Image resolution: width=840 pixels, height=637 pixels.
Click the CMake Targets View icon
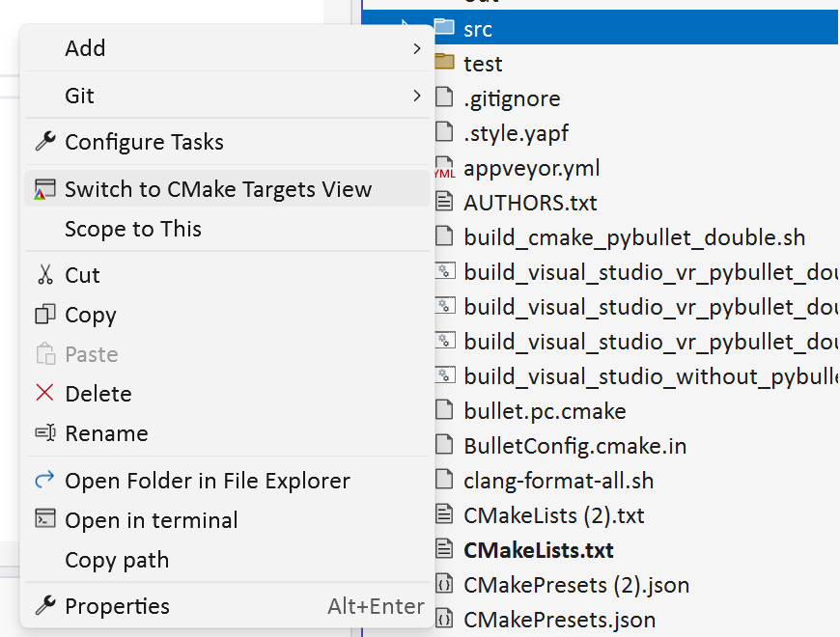(x=43, y=188)
